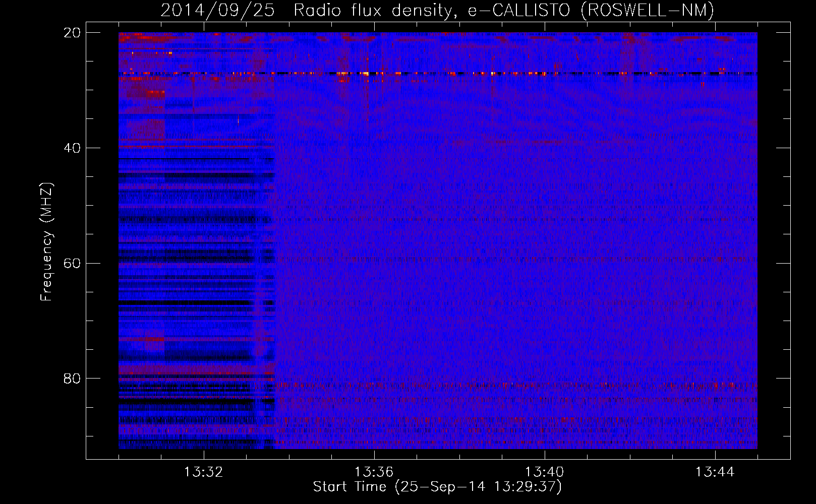Viewport: 816px width, 504px height.
Task: Click the 'Start Time (25-Sep-14 13:29:37)' label
Action: click(437, 487)
